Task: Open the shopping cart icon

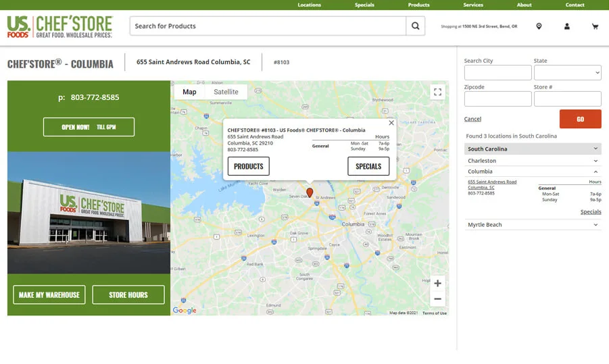Action: click(x=595, y=26)
